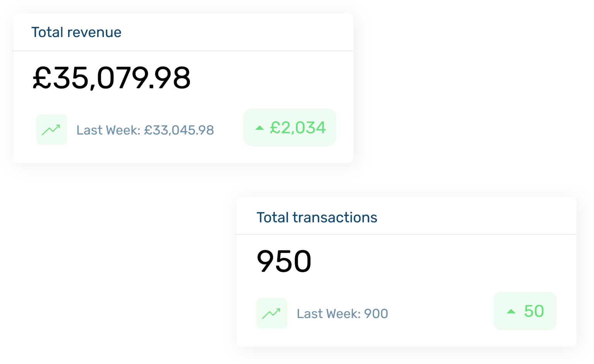
Task: Click the £35,079.98 revenue figure
Action: [112, 77]
